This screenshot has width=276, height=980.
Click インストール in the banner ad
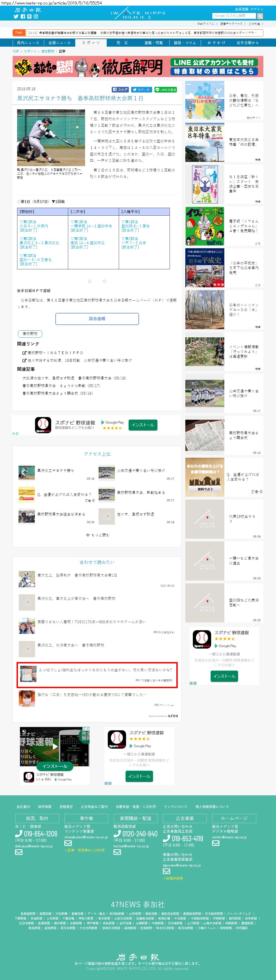(x=143, y=425)
